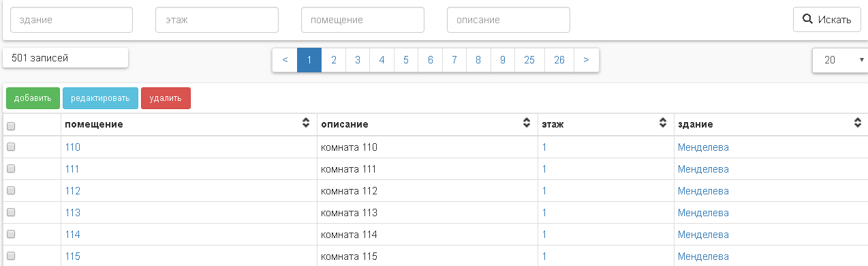The width and height of the screenshot is (868, 266).
Task: Select page 1 in pagination
Action: coord(309,60)
